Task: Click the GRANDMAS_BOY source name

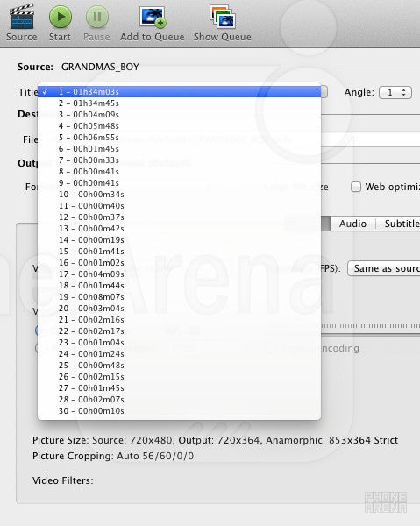Action: coord(100,67)
